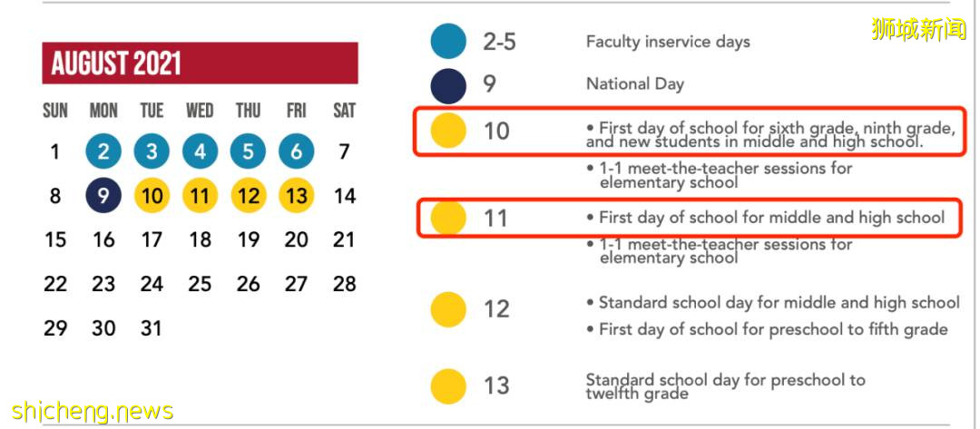
Task: Click the "Faculty inservice days" text
Action: coord(668,42)
